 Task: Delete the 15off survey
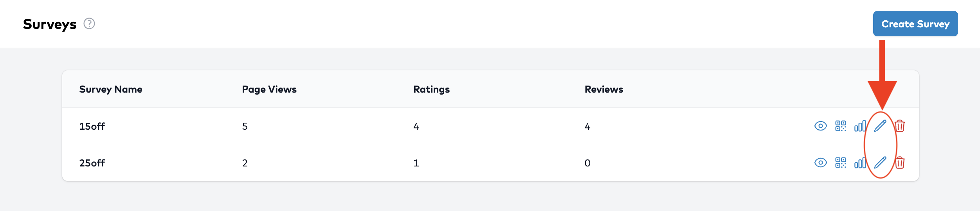point(900,126)
